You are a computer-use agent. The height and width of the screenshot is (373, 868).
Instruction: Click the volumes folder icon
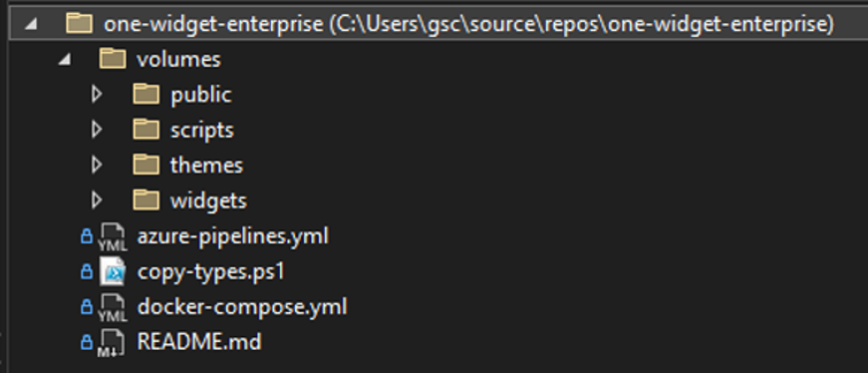pos(113,58)
